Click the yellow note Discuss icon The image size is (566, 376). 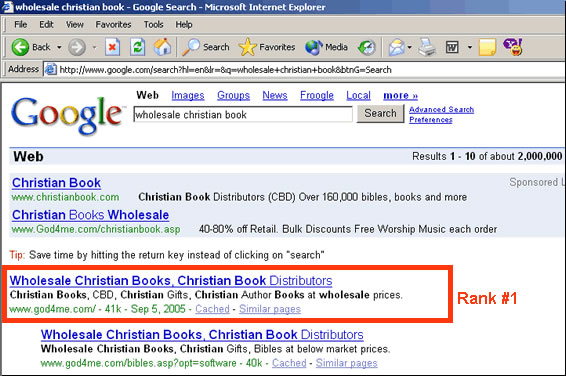coord(487,47)
